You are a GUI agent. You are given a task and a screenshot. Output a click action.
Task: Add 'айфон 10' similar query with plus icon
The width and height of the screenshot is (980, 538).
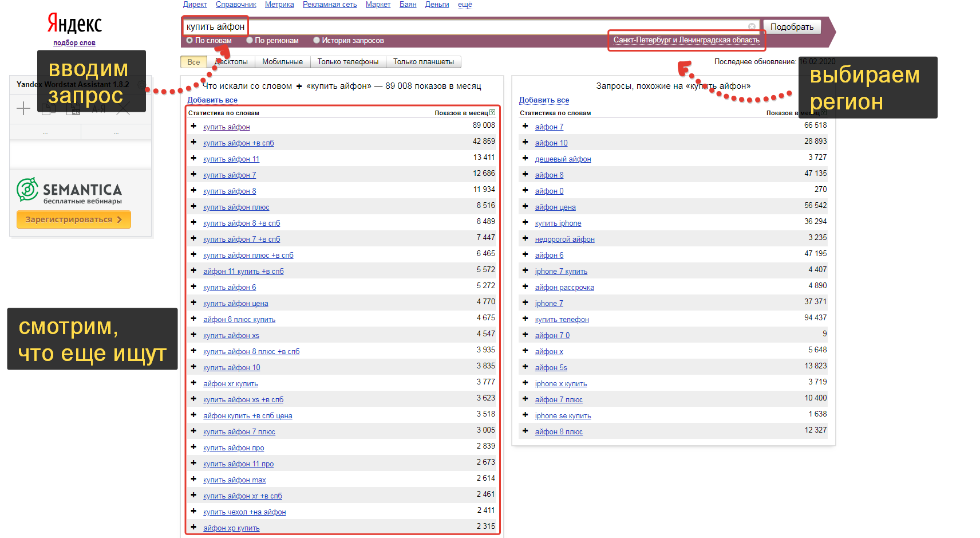[x=525, y=142]
